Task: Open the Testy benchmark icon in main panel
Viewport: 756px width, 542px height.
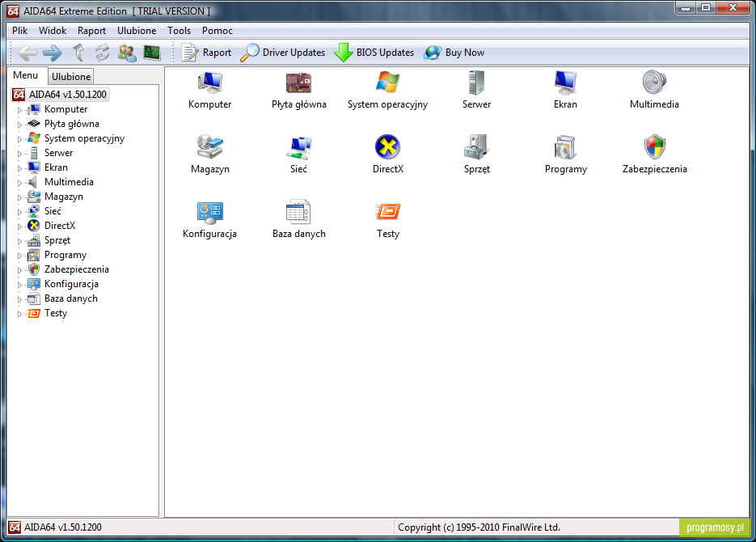Action: click(387, 212)
